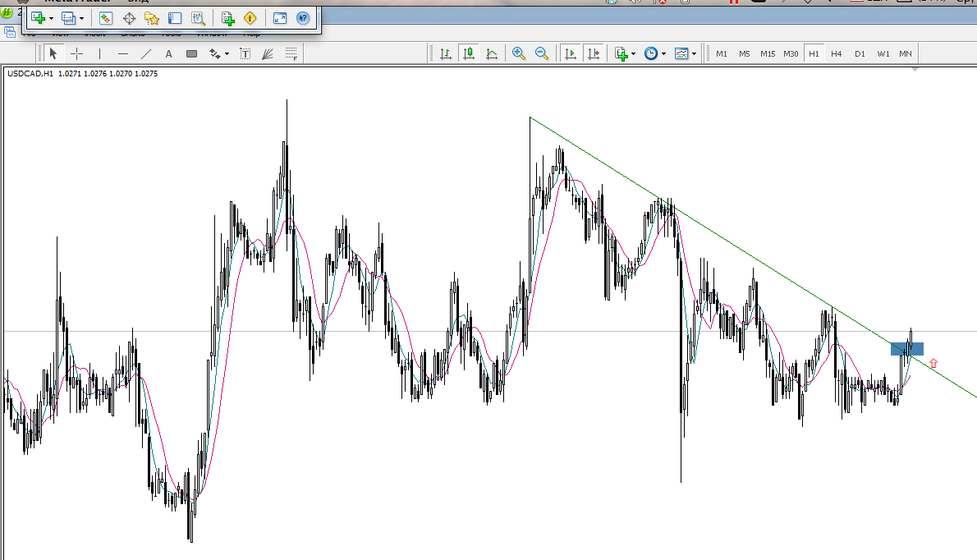Image resolution: width=977 pixels, height=560 pixels.
Task: Toggle the Terminal panel icon
Action: point(175,18)
